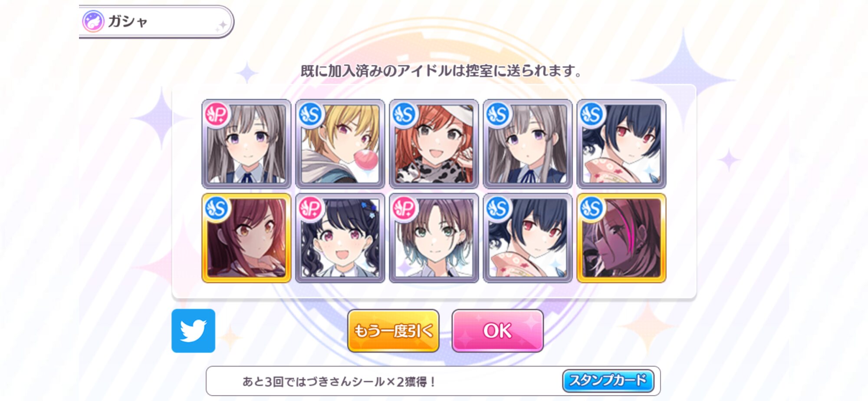
Task: Select orange-haired idol with white cap
Action: click(434, 144)
